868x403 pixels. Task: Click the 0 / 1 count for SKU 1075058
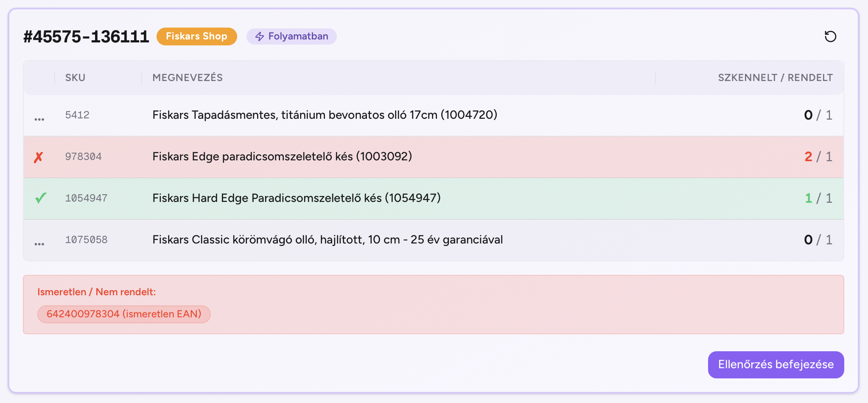tap(818, 240)
